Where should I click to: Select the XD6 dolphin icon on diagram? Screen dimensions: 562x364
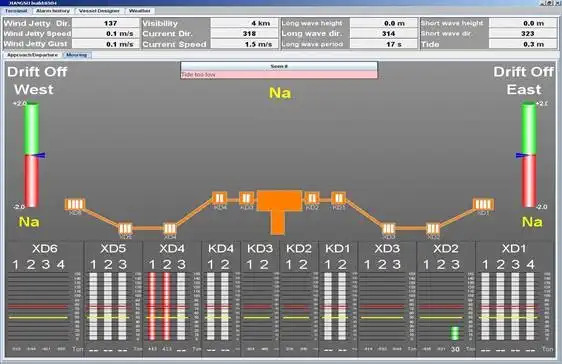click(x=75, y=204)
